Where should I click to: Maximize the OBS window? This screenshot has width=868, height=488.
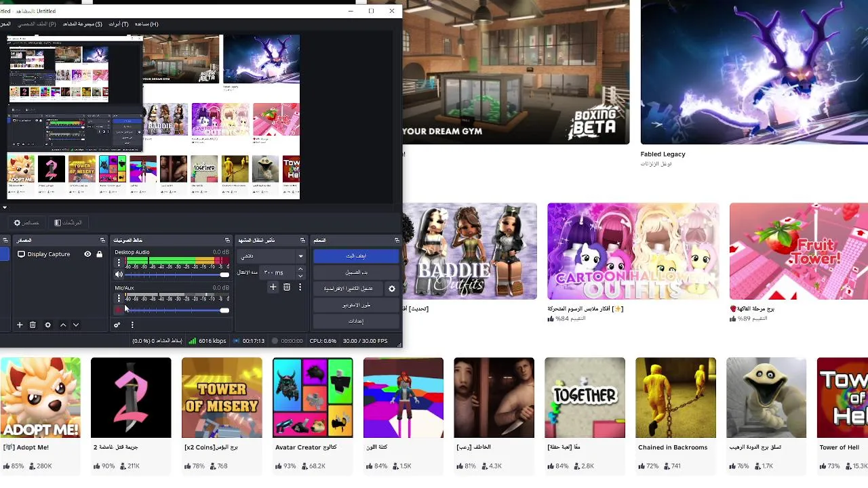(371, 11)
